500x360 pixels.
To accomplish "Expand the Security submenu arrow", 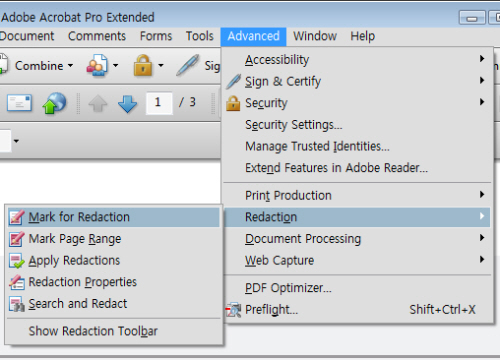I will pos(482,102).
